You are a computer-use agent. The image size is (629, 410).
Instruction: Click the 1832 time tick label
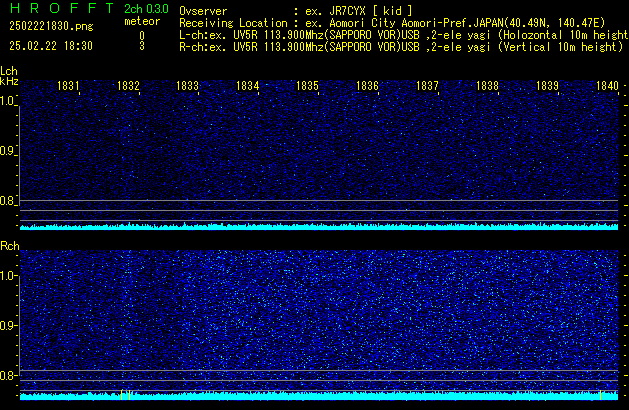point(128,86)
